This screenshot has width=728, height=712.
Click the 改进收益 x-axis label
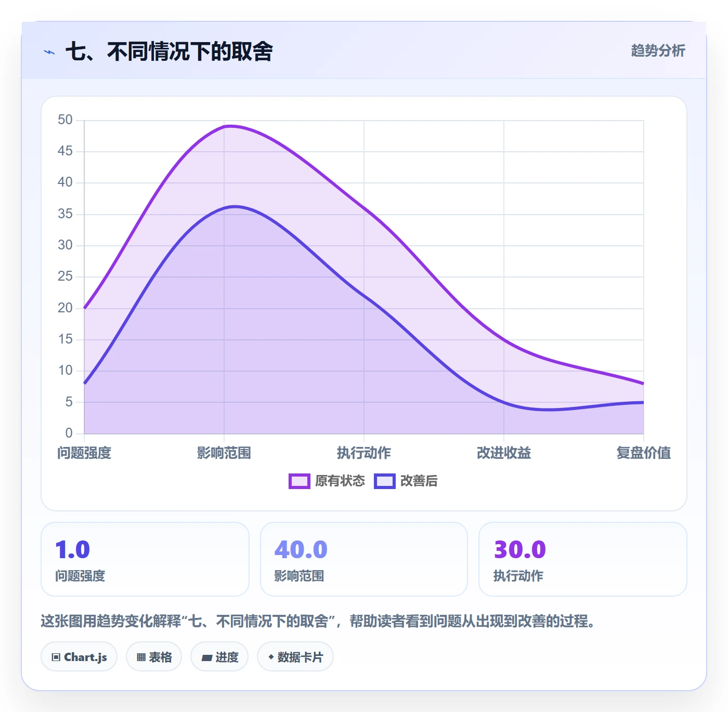click(504, 453)
